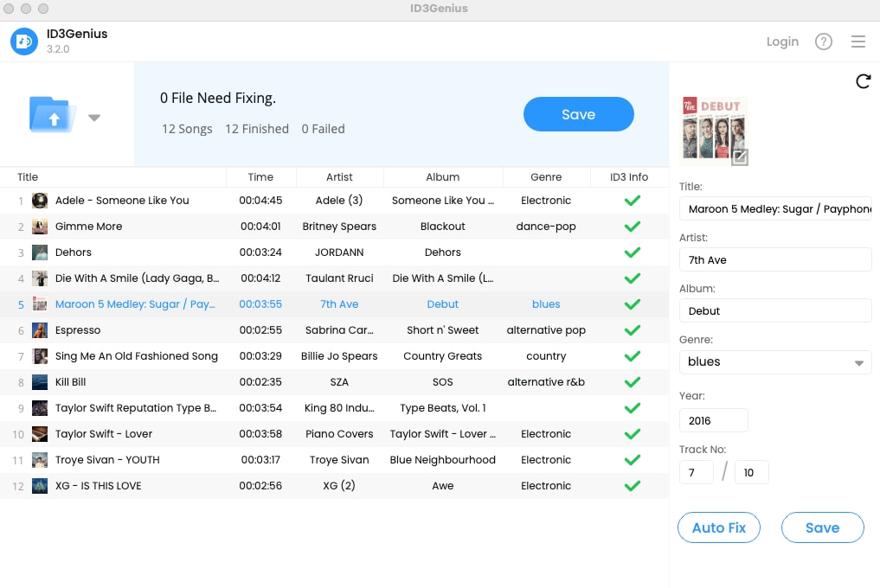Click the 'Type Beats, Vol. 1' album cell
This screenshot has width=880, height=588.
(x=443, y=408)
